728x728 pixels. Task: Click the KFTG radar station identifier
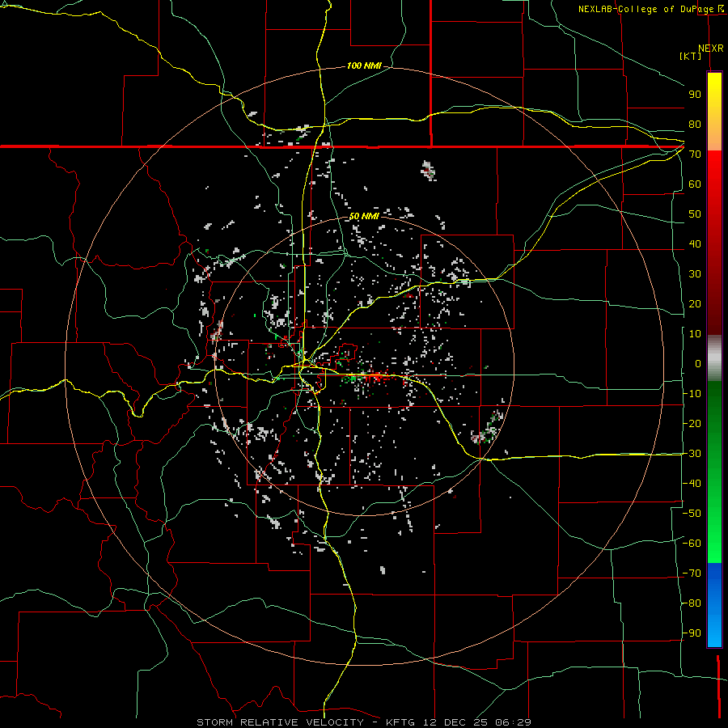click(x=401, y=722)
